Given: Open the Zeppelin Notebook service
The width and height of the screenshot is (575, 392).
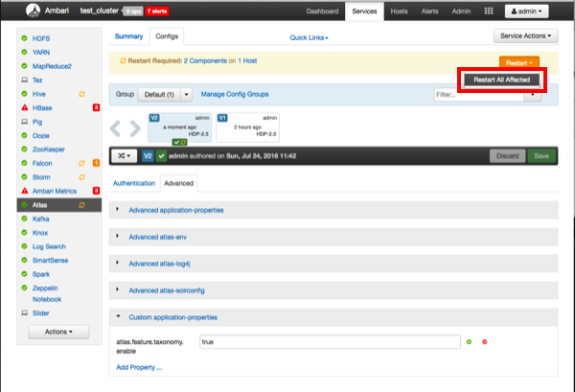Looking at the screenshot, I should point(47,293).
